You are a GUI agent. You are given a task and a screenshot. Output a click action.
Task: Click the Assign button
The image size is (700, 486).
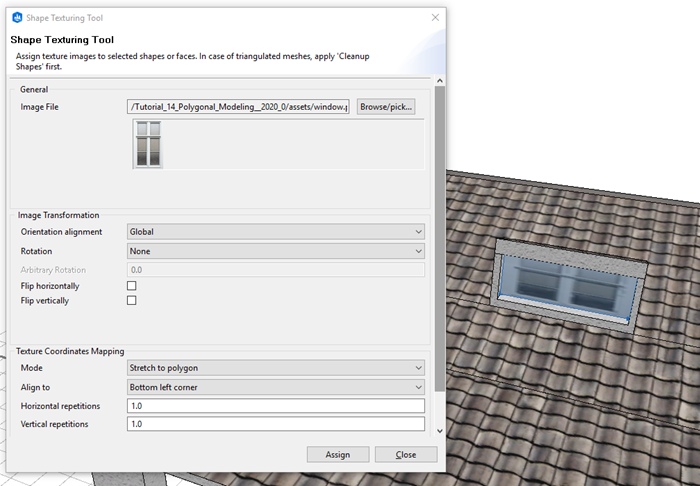click(x=338, y=454)
